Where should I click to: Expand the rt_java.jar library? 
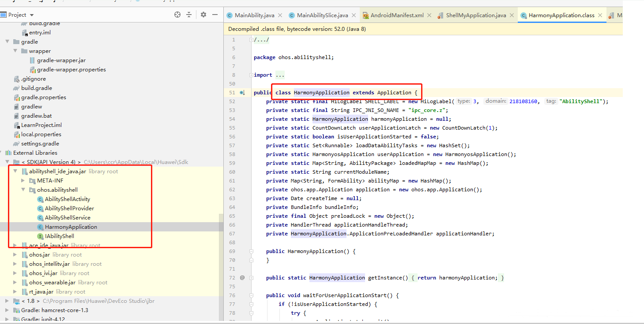pyautogui.click(x=15, y=292)
